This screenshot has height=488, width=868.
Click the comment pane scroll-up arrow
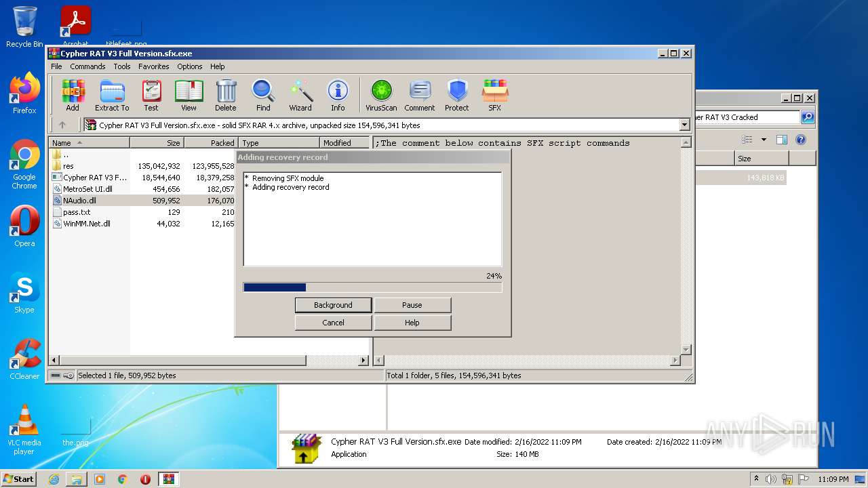click(686, 143)
